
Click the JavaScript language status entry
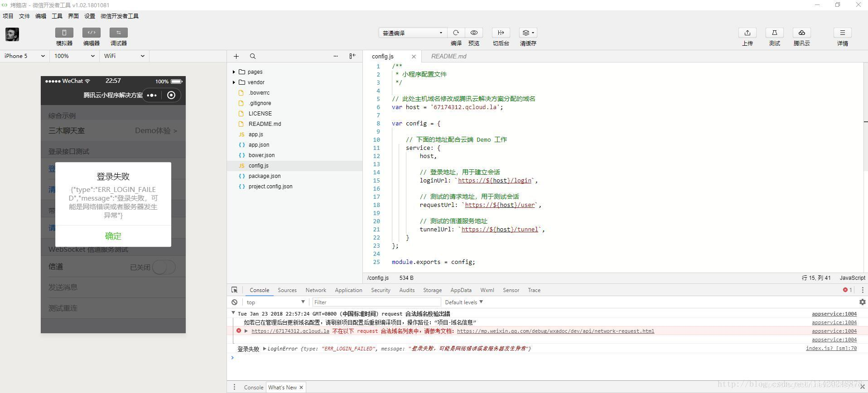click(x=852, y=278)
